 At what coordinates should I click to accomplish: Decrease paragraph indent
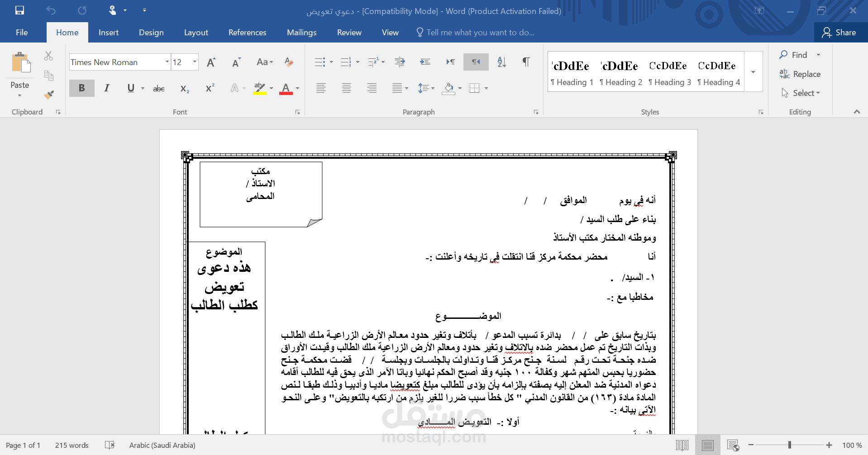click(400, 62)
